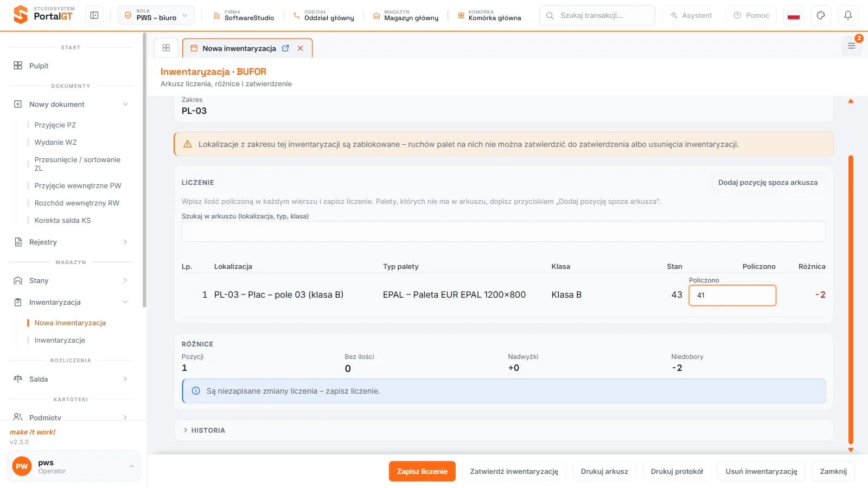Open the tab grid overview icon
The width and height of the screenshot is (868, 488).
(x=167, y=48)
